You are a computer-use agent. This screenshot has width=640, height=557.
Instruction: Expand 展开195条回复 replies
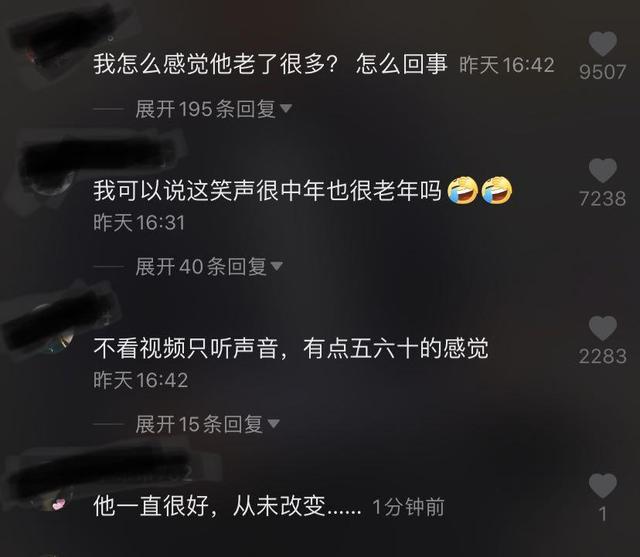point(213,109)
